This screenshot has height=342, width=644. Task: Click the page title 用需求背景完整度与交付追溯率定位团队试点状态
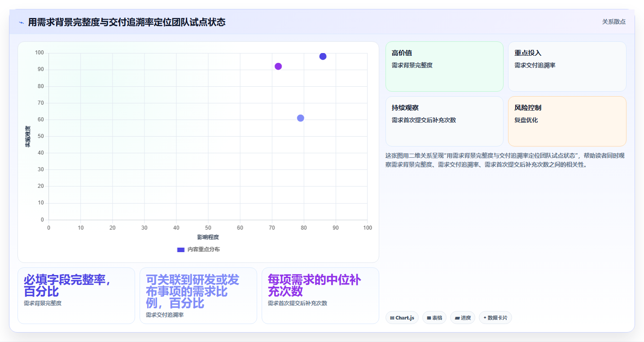point(127,22)
